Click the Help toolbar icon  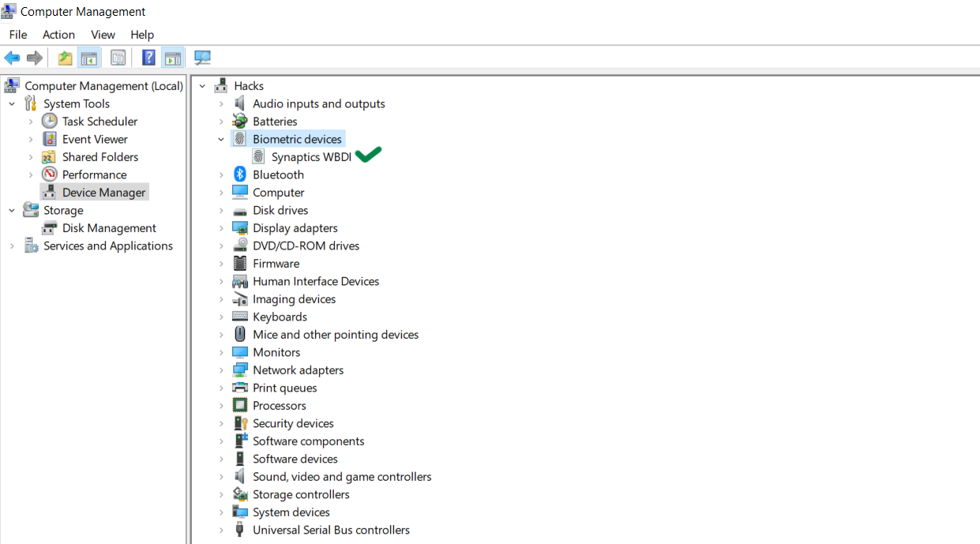(x=148, y=57)
